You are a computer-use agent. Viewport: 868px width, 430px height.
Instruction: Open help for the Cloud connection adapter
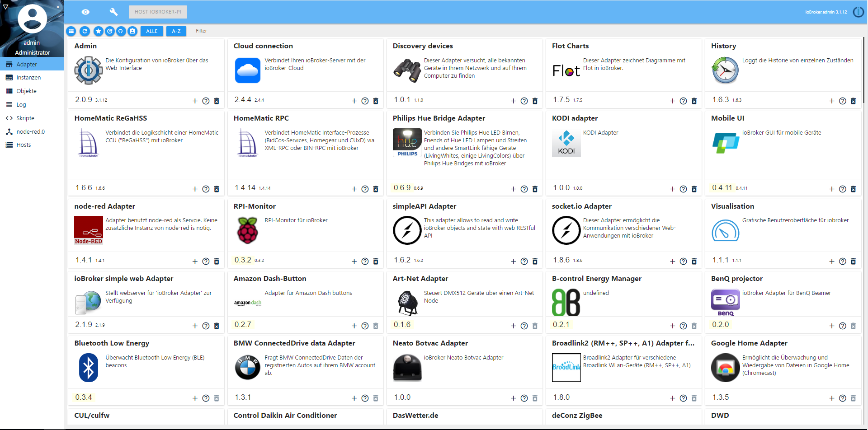click(x=365, y=101)
